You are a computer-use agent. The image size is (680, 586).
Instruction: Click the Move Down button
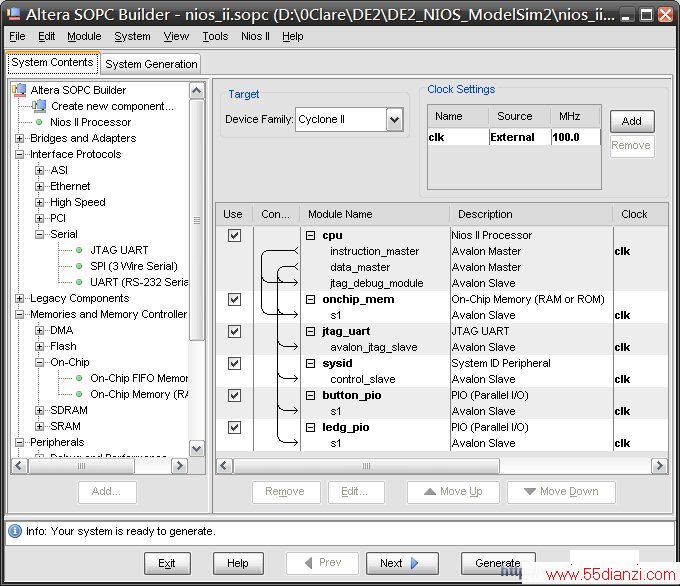pos(561,492)
